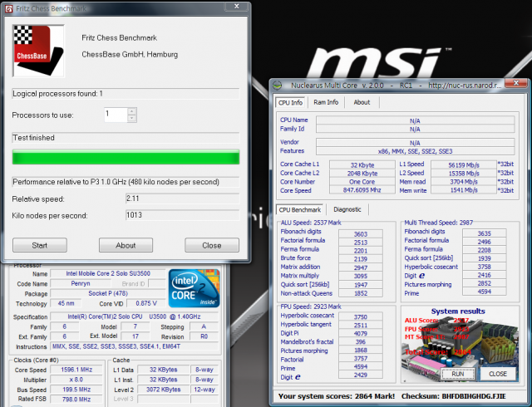Screen dimensions: 532x407
Task: Click CPU-Z Instructions field MMX, SSE, SSE2
Action: pos(134,346)
